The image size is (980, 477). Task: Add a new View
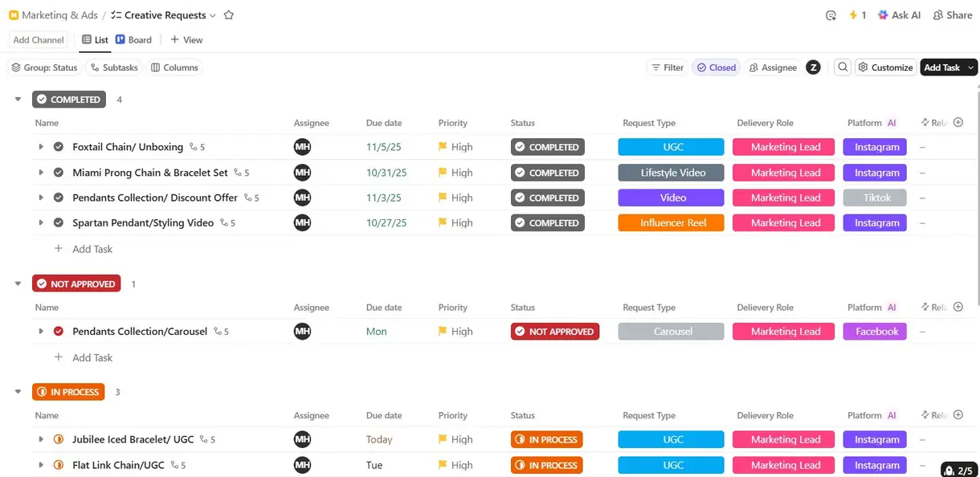pyautogui.click(x=186, y=39)
